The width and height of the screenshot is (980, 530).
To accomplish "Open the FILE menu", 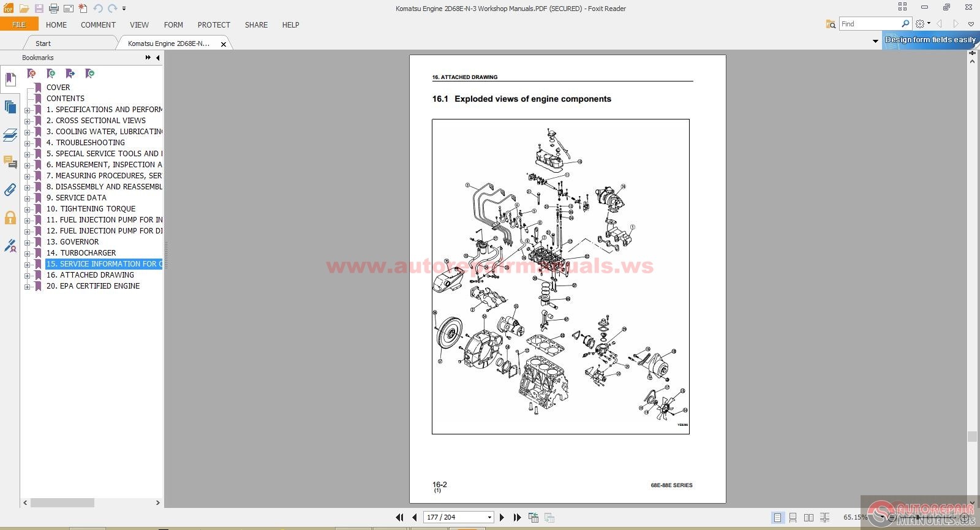I will coord(19,25).
